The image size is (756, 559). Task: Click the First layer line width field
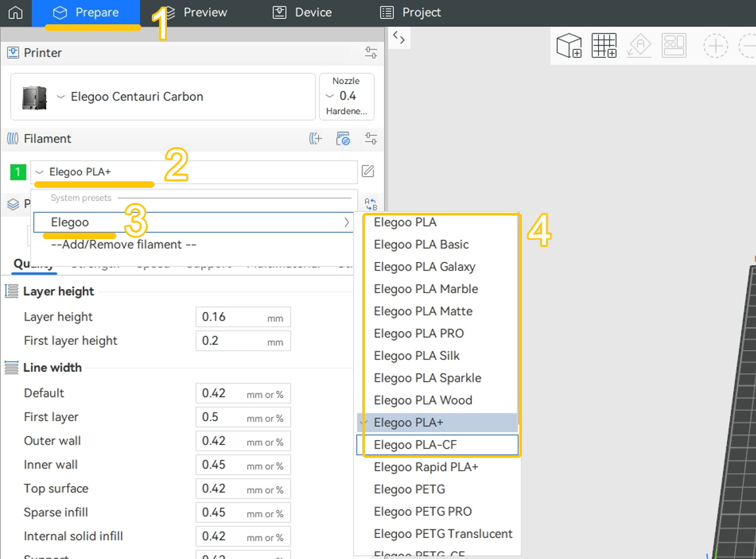coord(243,417)
